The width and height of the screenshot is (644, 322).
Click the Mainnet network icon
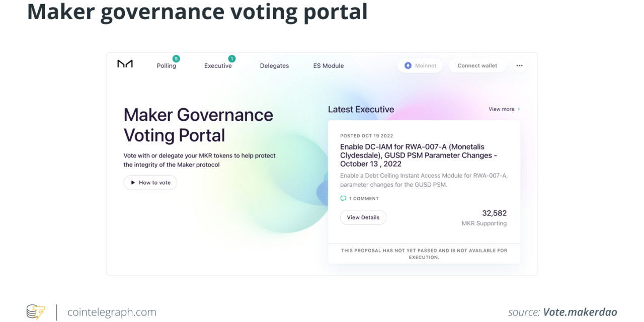(x=408, y=65)
